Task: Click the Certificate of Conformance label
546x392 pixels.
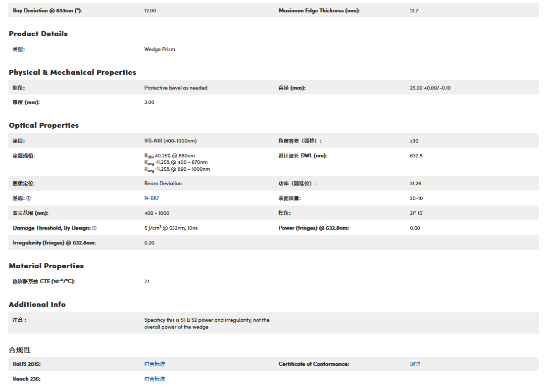Action: pyautogui.click(x=313, y=364)
